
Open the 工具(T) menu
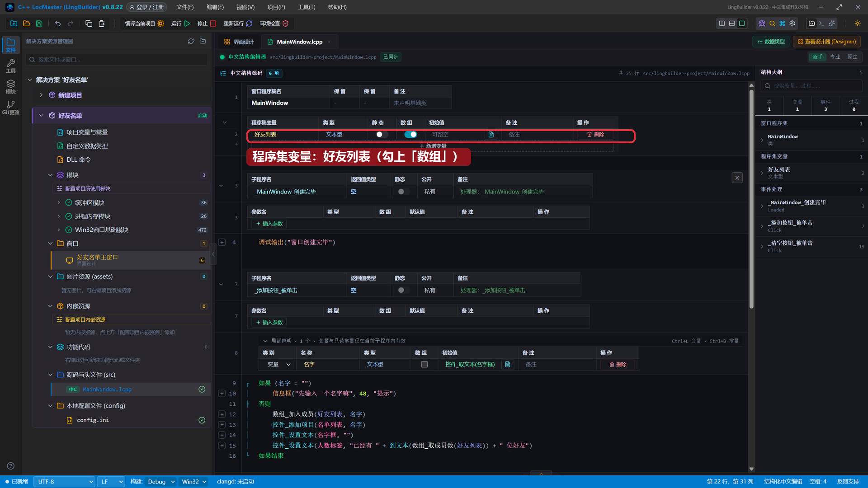(x=307, y=7)
